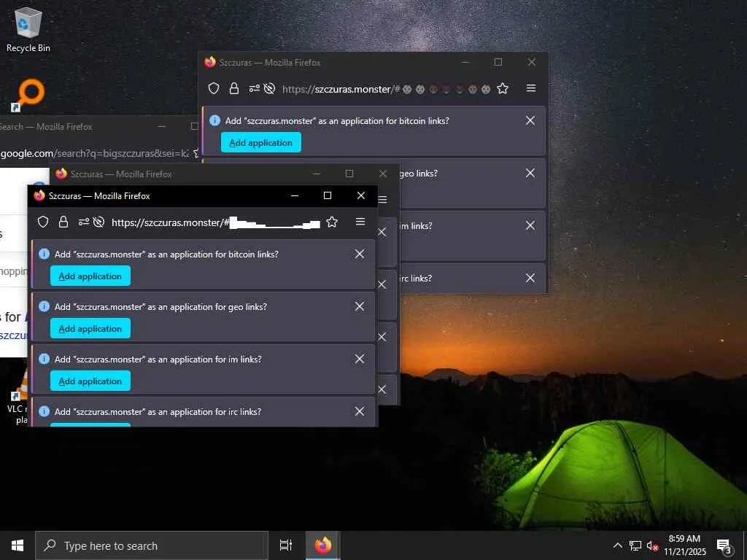Click padlock icon in back top Firefox window
This screenshot has height=560, width=747.
(234, 88)
